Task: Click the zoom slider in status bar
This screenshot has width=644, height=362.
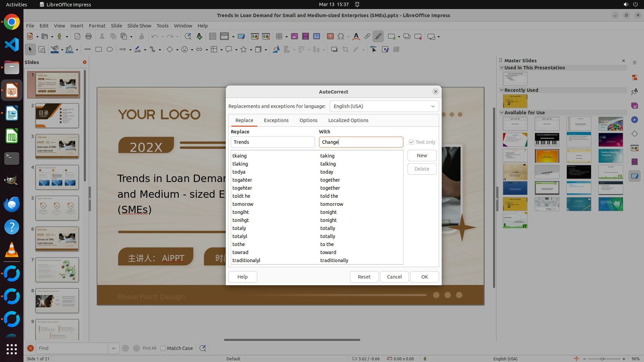Action: [x=602, y=359]
